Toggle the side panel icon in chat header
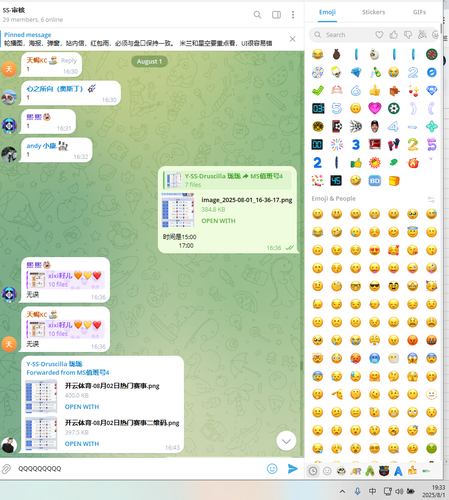The image size is (449, 500). click(x=276, y=15)
